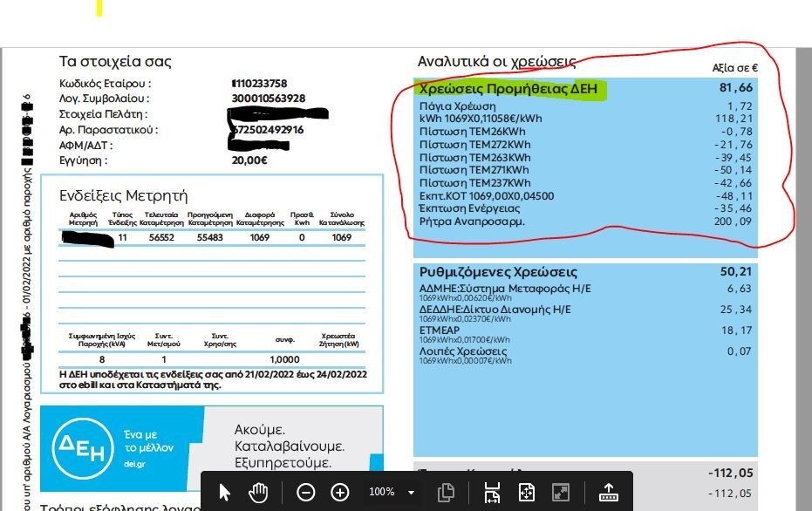Select the bold total -112,05
The height and width of the screenshot is (511, 812).
coord(731,473)
